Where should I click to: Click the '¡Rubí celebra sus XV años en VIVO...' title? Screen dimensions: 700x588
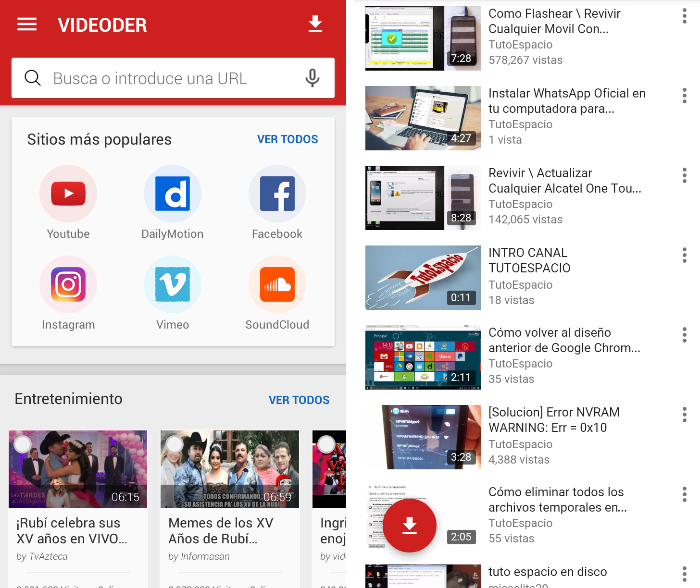point(72,531)
